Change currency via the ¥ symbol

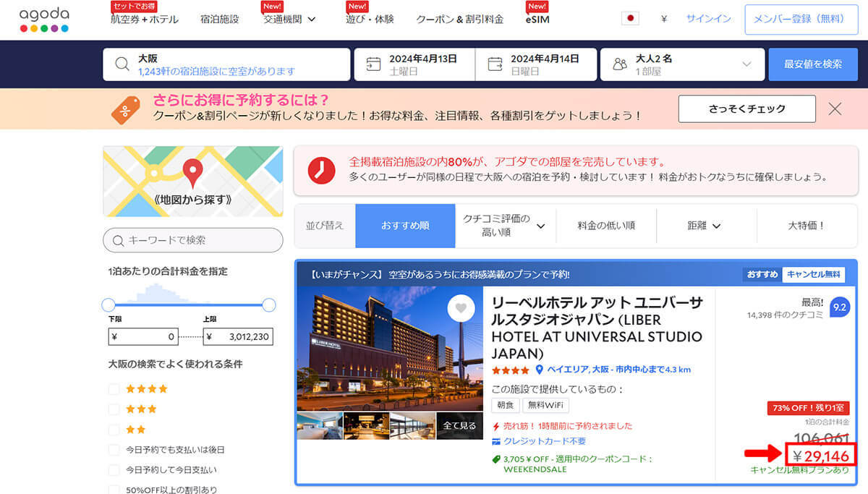click(x=664, y=20)
